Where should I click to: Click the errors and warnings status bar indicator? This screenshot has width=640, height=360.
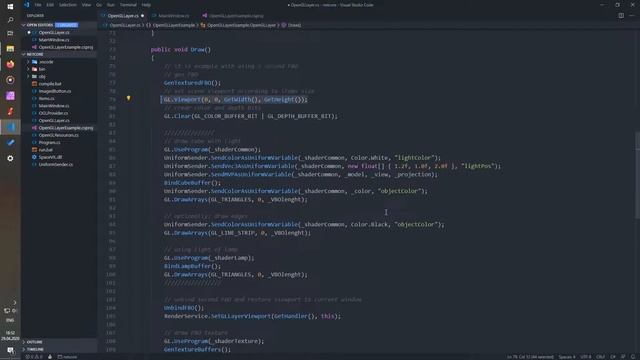pyautogui.click(x=34, y=357)
